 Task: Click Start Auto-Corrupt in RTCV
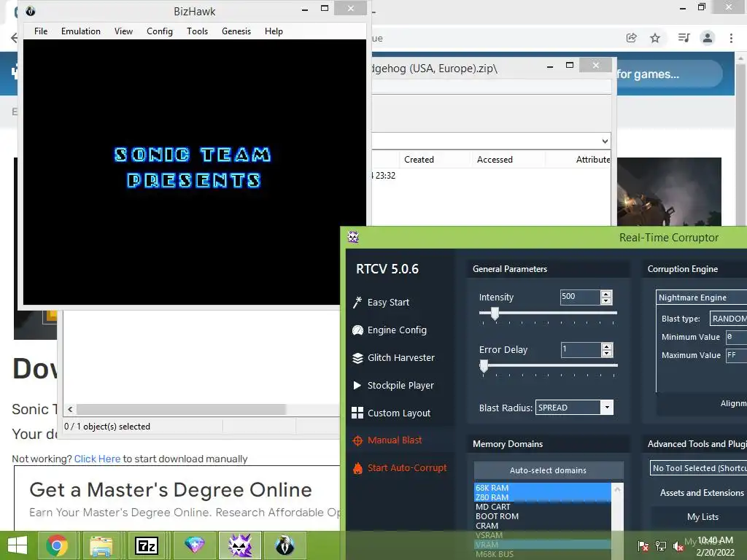(x=400, y=468)
